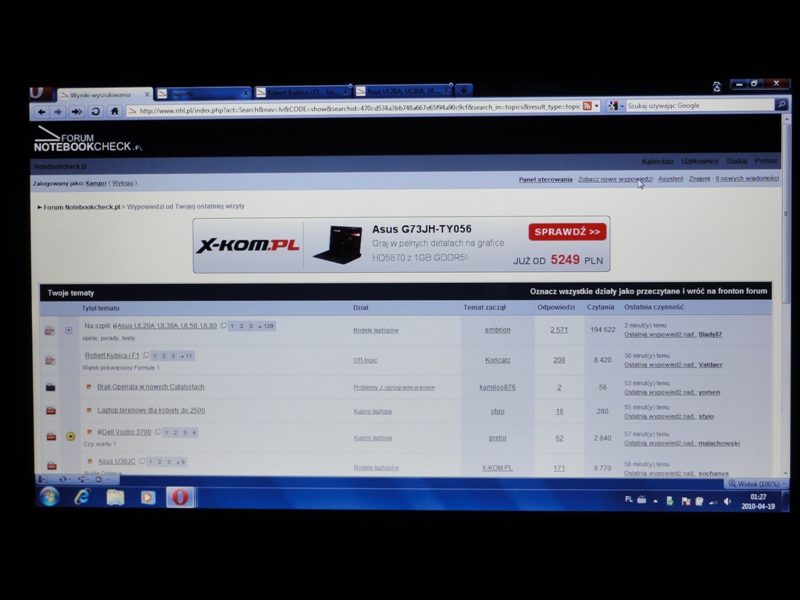Open the 0 nowych wiadomości link
This screenshot has width=800, height=600.
click(x=746, y=179)
